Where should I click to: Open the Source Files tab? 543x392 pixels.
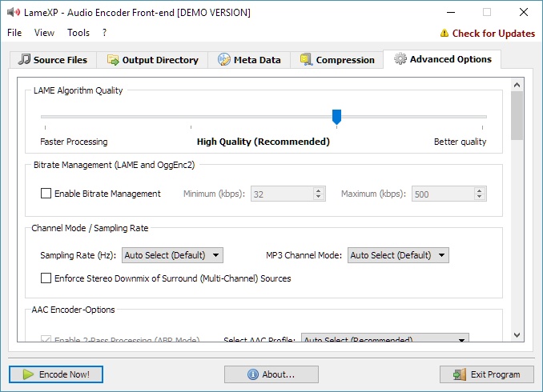53,60
